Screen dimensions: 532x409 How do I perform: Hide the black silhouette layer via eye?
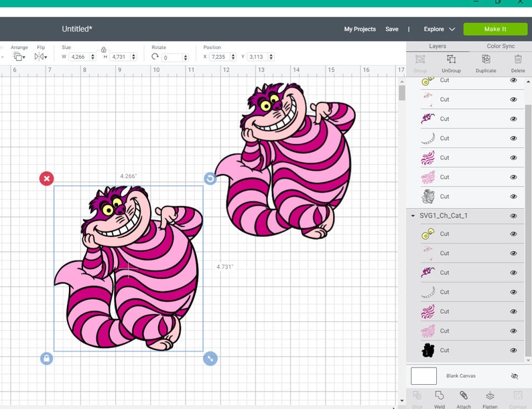coord(513,350)
